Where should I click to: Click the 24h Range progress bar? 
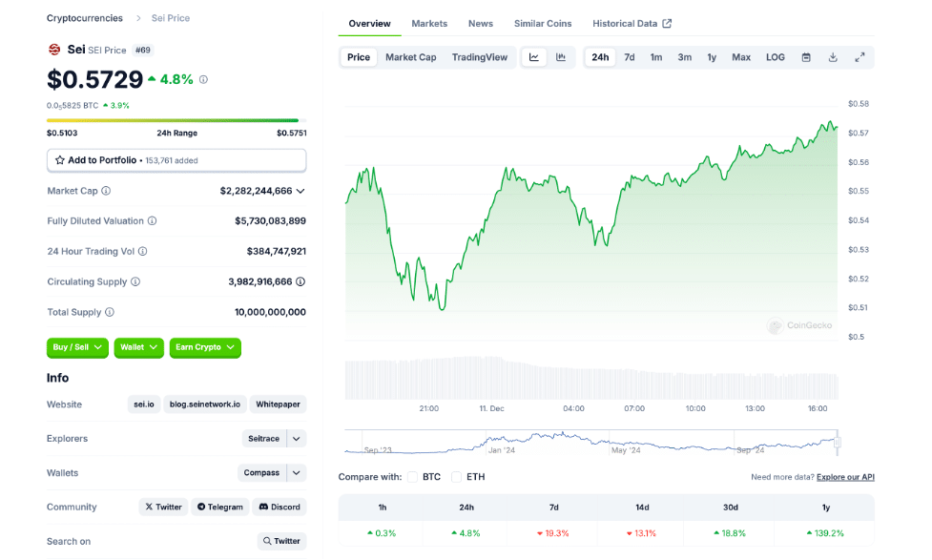[x=176, y=120]
